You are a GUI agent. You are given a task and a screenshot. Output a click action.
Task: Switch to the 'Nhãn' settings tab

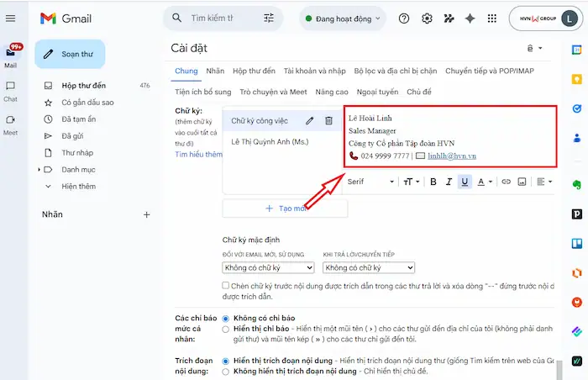pos(215,71)
